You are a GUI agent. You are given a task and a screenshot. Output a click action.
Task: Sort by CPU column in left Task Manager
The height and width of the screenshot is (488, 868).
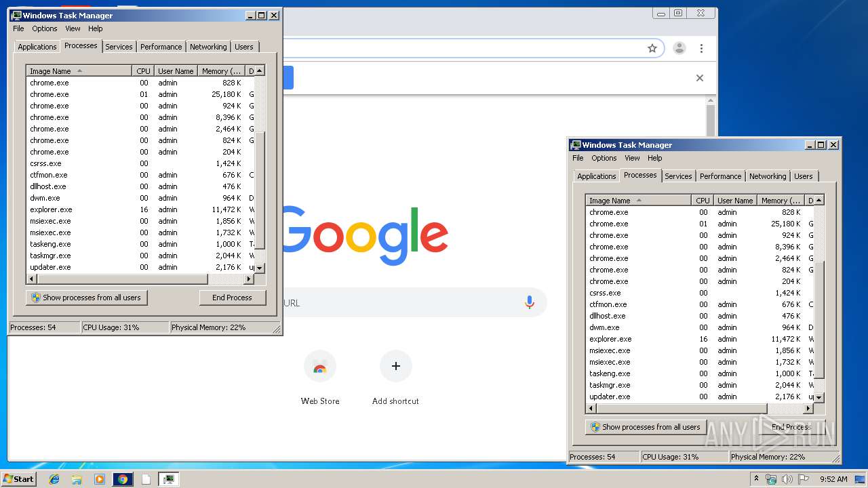point(143,71)
